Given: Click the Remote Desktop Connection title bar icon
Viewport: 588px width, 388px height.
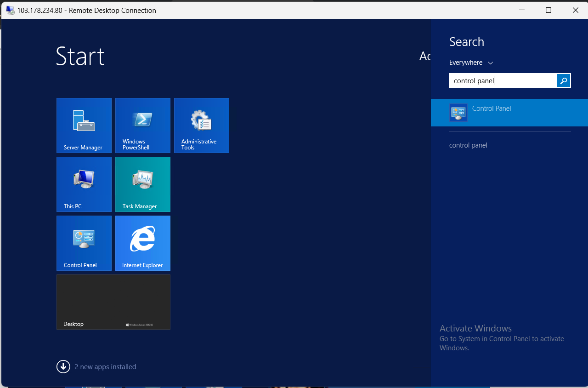Looking at the screenshot, I should coord(10,10).
